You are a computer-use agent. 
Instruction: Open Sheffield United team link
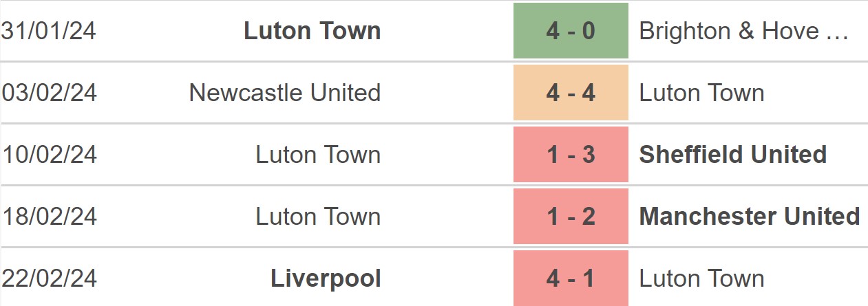pos(733,155)
